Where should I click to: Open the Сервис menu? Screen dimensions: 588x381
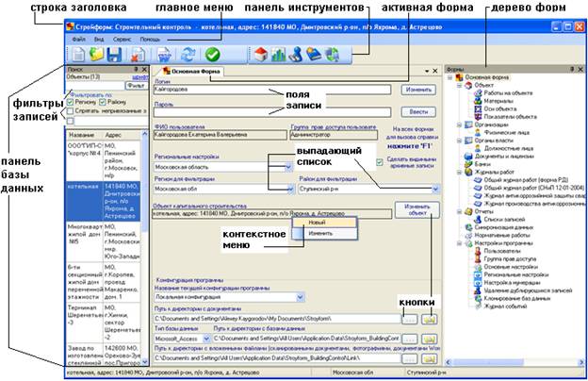[x=122, y=39]
